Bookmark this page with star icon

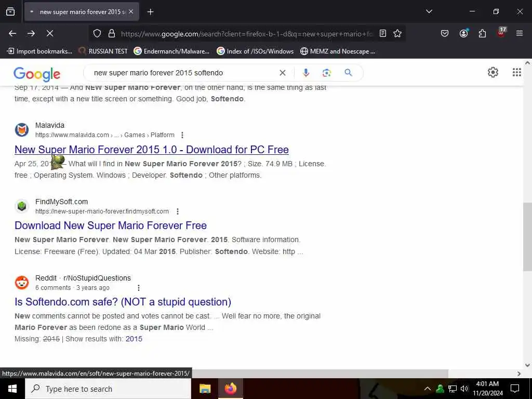(397, 33)
